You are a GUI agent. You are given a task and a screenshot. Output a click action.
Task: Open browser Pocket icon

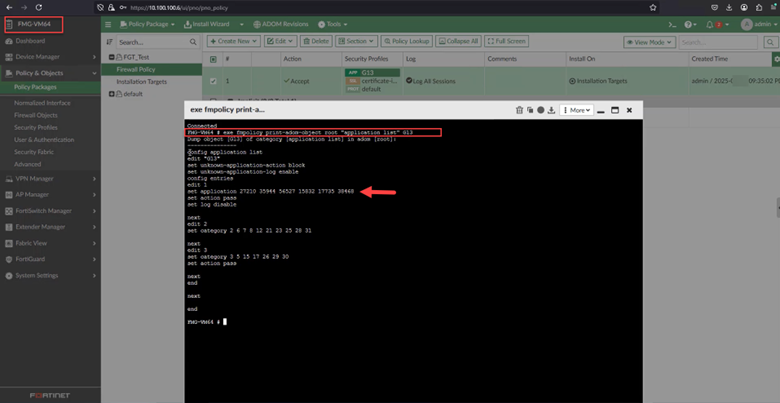[x=714, y=7]
